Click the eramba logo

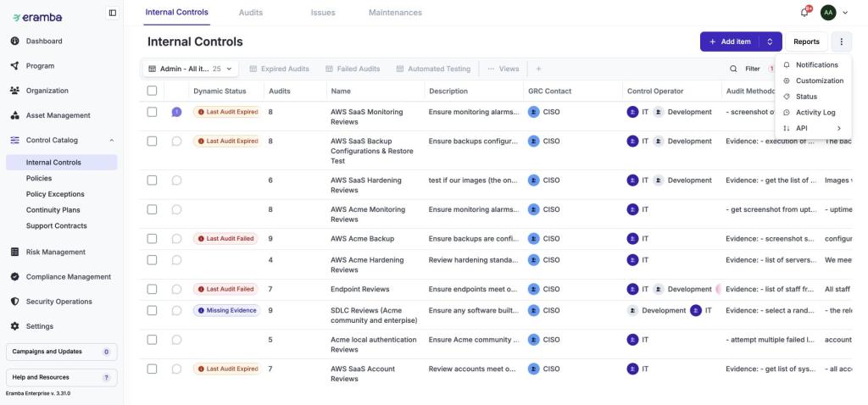tap(37, 17)
